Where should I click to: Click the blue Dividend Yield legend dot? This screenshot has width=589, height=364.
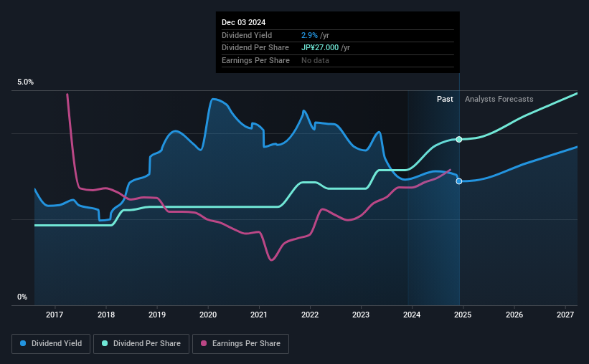[x=23, y=343]
